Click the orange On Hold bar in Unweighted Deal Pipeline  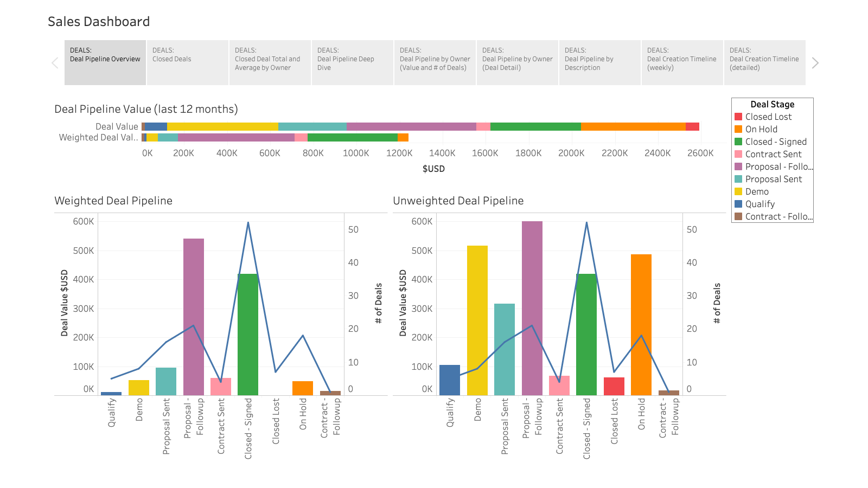(642, 323)
